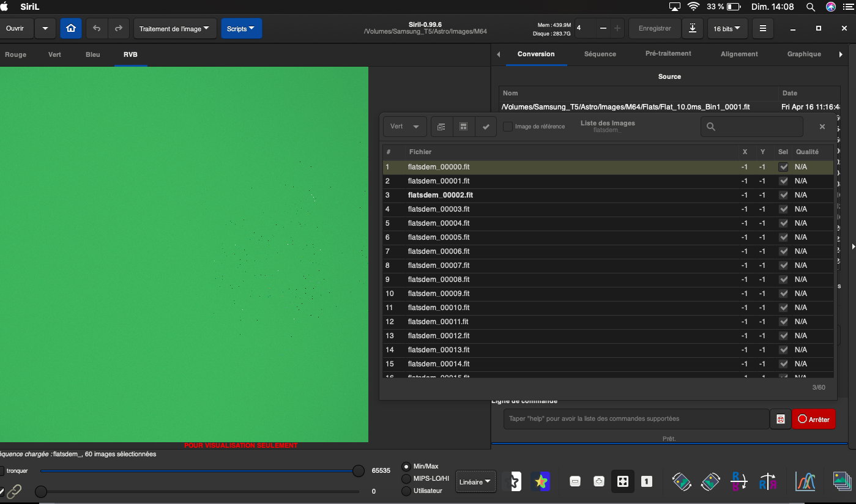The height and width of the screenshot is (504, 856).
Task: Click the upper 65535 cutoff slider handle
Action: click(359, 471)
